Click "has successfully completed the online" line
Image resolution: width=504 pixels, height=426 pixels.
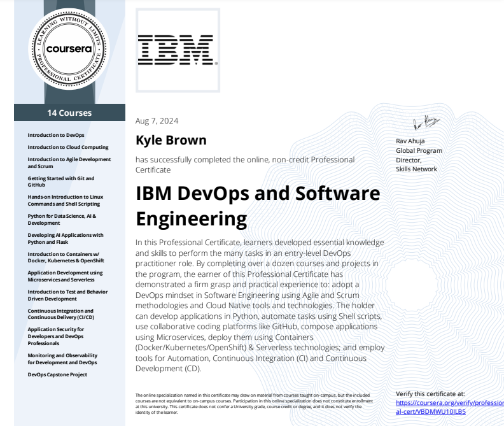245,164
